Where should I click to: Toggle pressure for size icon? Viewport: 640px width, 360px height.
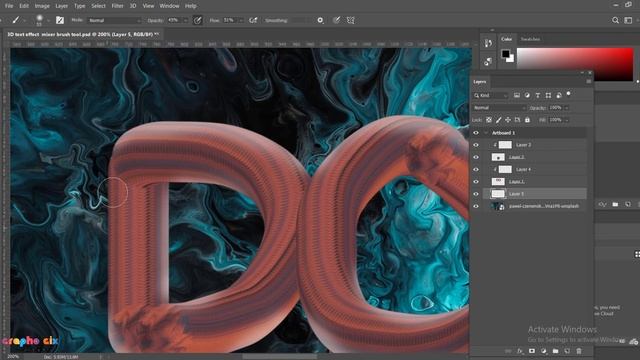tap(336, 20)
